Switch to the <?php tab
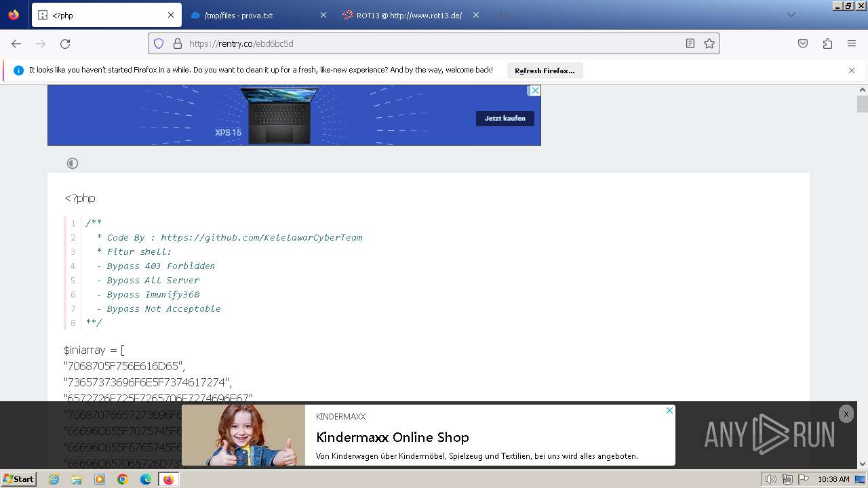 click(106, 15)
